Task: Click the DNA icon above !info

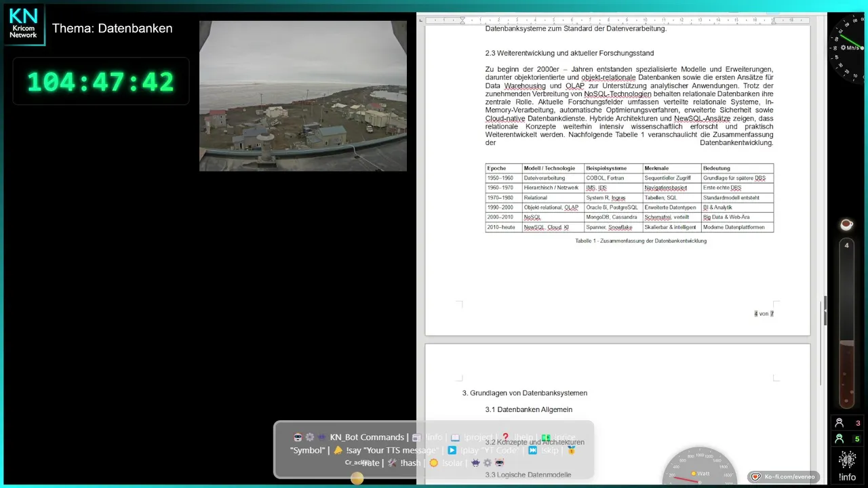Action: 847,460
